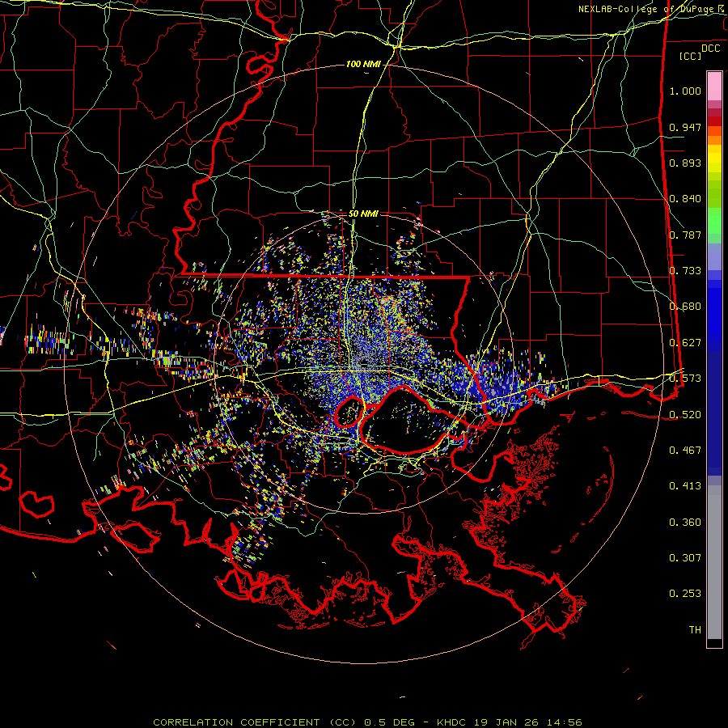Click the 50 NMI range ring label
This screenshot has height=728, width=728.
(363, 214)
